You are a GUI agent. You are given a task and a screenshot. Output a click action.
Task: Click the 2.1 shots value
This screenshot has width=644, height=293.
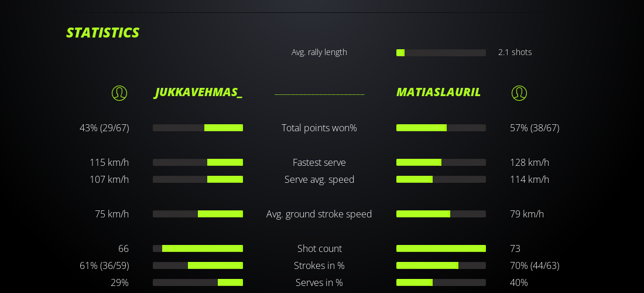[515, 52]
